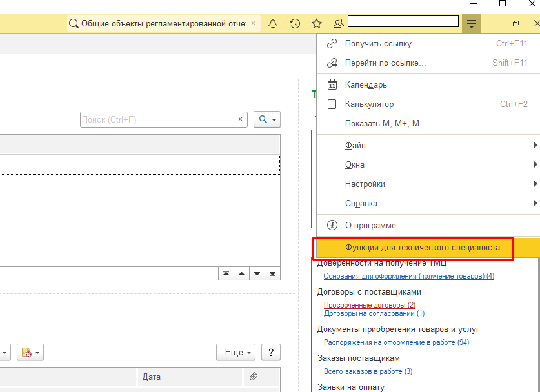This screenshot has height=392, width=540.
Task: Select Функции для технического специалиста...
Action: point(428,248)
